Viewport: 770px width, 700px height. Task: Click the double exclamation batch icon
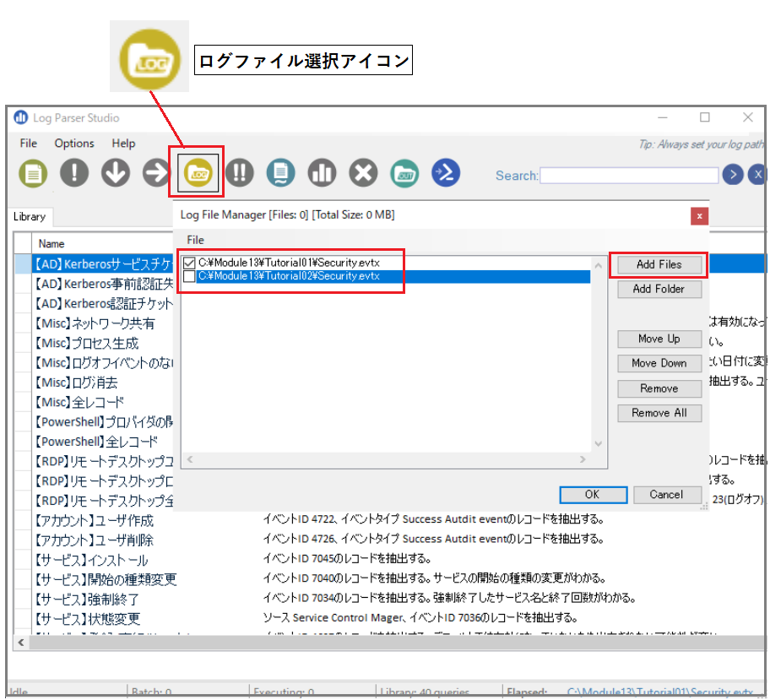pos(239,173)
